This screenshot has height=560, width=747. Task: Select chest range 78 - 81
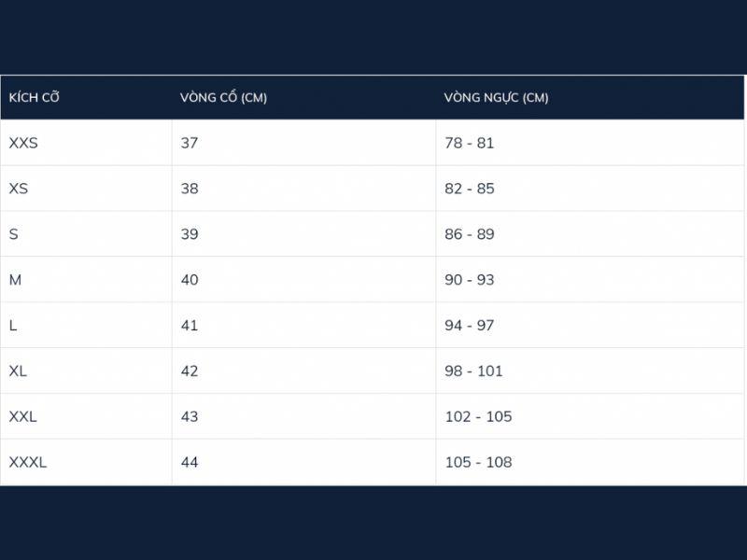[x=470, y=143]
